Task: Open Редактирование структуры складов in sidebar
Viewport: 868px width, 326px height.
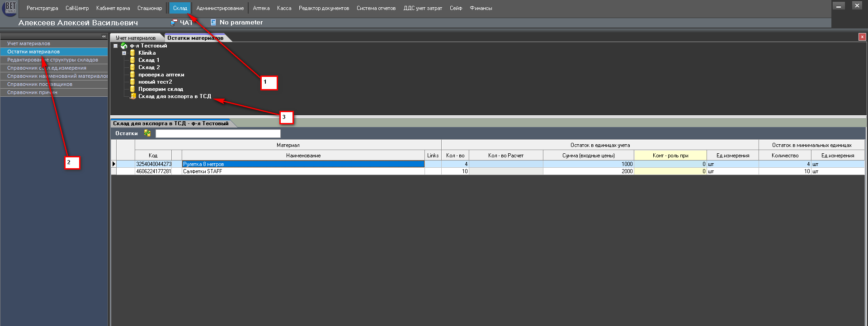Action: 52,60
